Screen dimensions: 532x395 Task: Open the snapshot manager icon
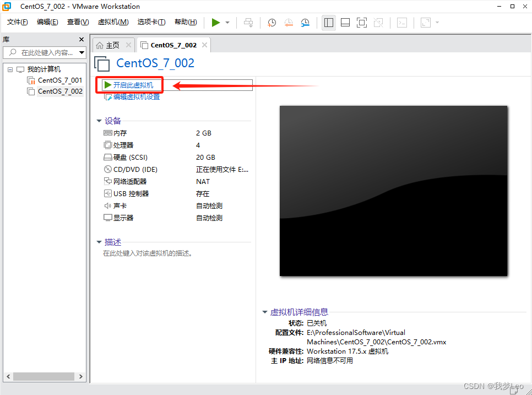(305, 23)
